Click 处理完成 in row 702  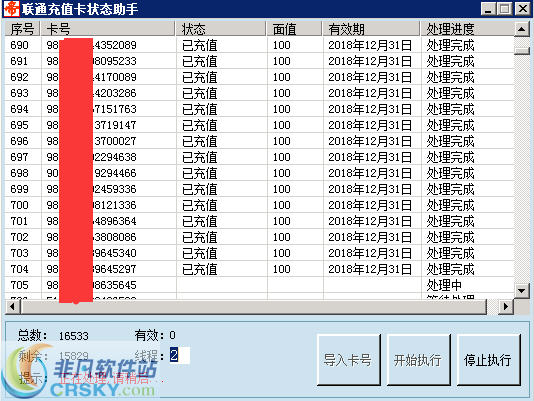click(x=450, y=237)
